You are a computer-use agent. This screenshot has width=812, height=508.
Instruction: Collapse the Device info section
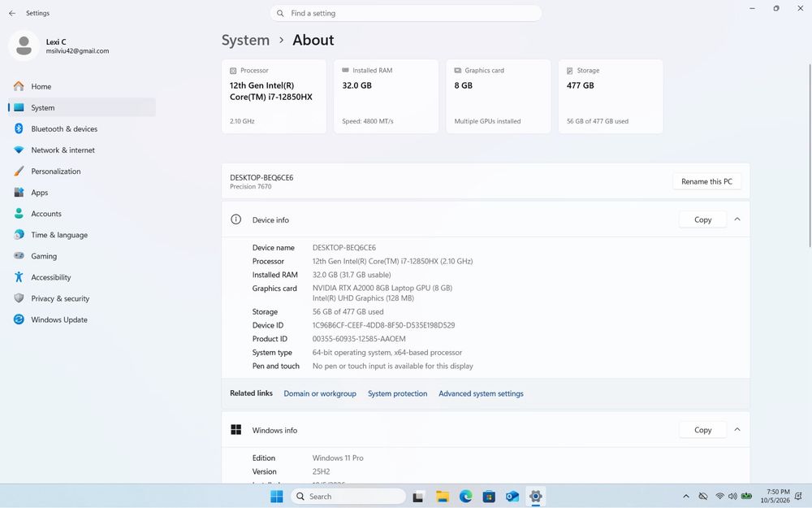tap(737, 219)
